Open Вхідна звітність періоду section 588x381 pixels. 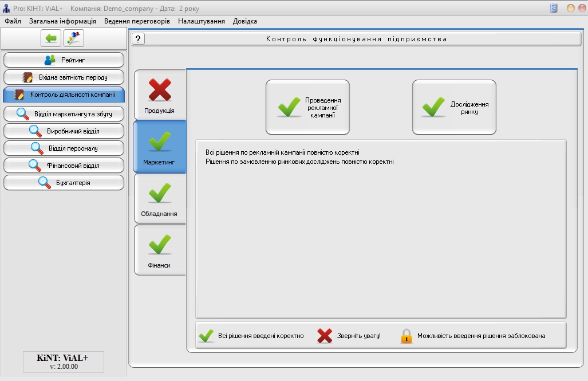click(x=64, y=77)
